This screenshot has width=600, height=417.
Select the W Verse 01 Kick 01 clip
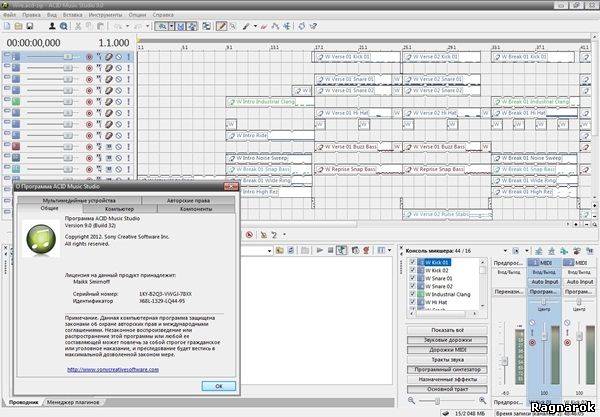pyautogui.click(x=357, y=57)
